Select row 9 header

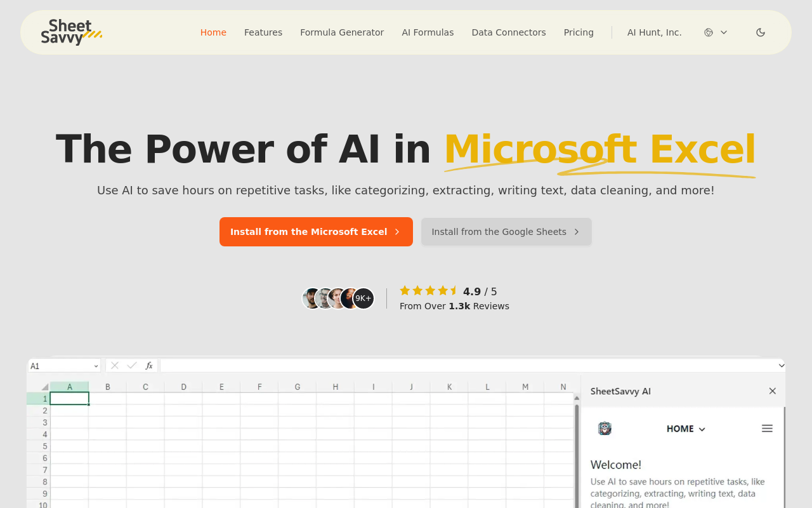point(38,493)
